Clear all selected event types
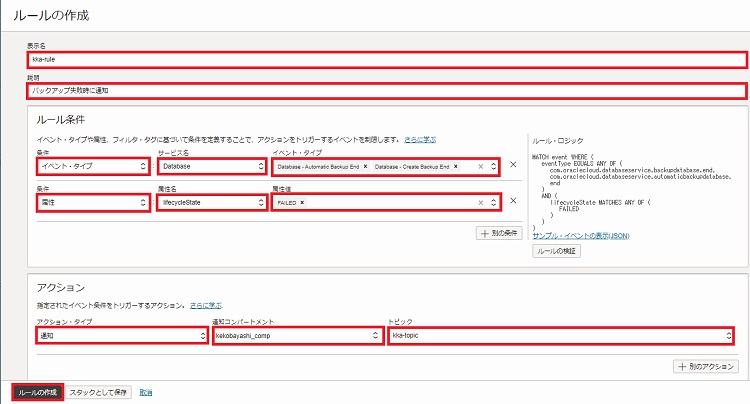Screen dimensions: 750x404 480,166
